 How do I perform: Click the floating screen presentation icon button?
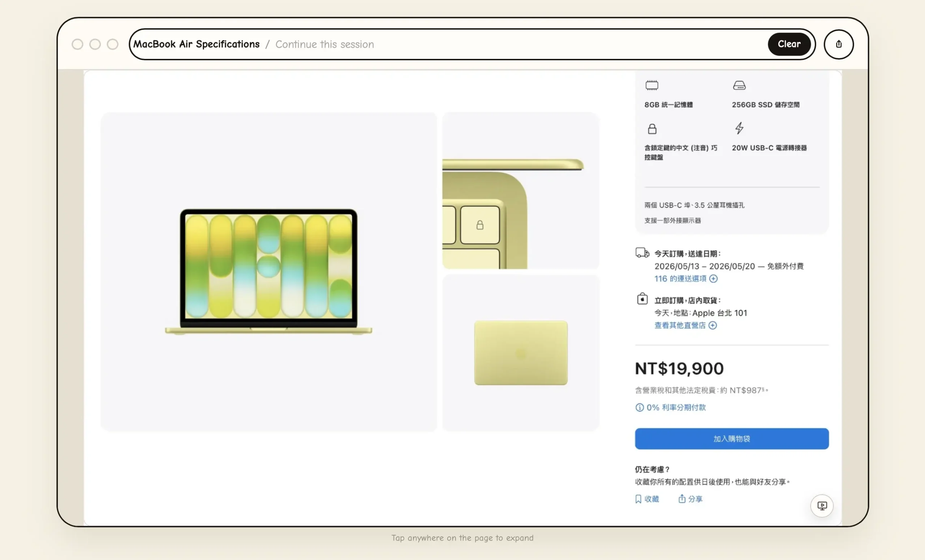click(x=822, y=506)
